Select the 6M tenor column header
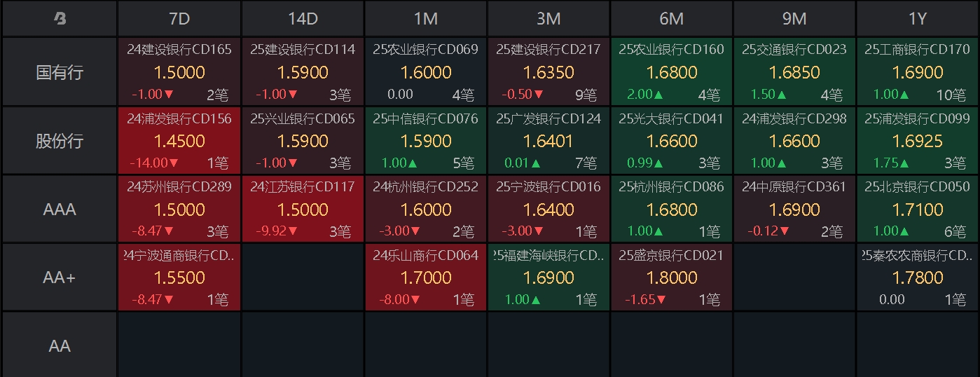980x377 pixels. click(x=672, y=19)
